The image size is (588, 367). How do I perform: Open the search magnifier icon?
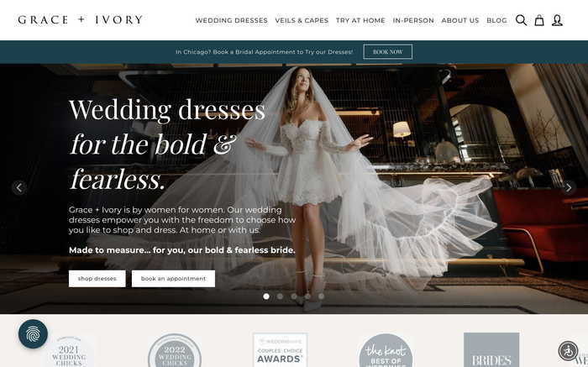[x=521, y=20]
